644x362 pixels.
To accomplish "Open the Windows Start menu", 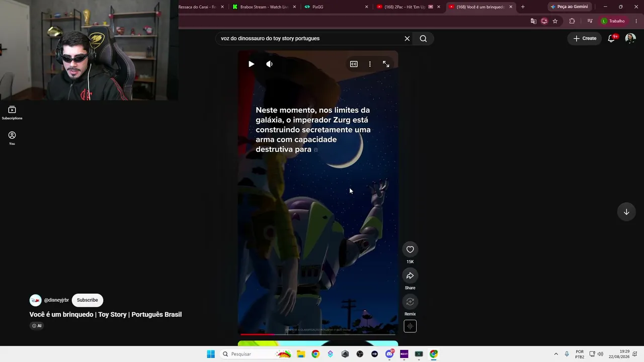I will click(211, 354).
